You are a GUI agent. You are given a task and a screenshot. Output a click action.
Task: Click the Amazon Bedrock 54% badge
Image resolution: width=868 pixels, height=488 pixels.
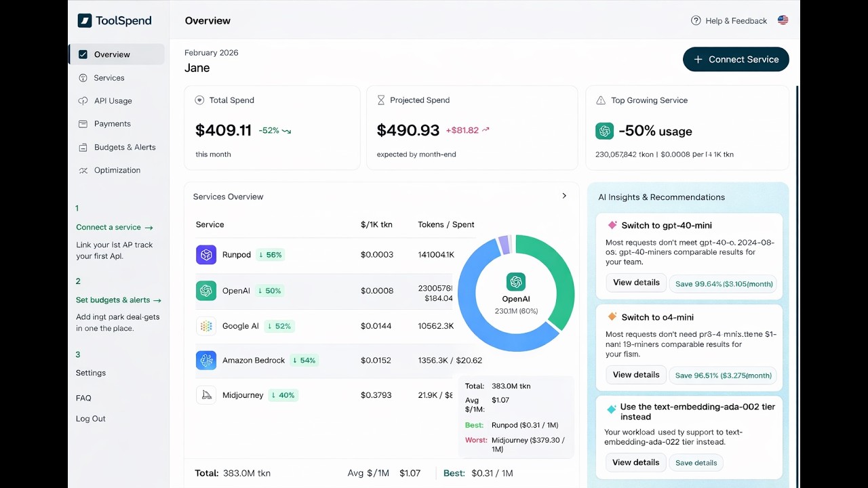(304, 360)
